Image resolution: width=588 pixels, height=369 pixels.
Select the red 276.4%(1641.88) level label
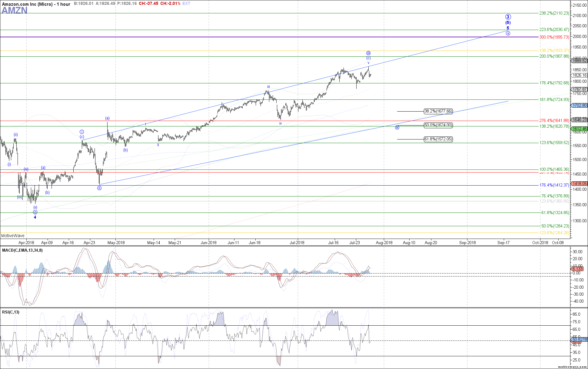tap(554, 121)
